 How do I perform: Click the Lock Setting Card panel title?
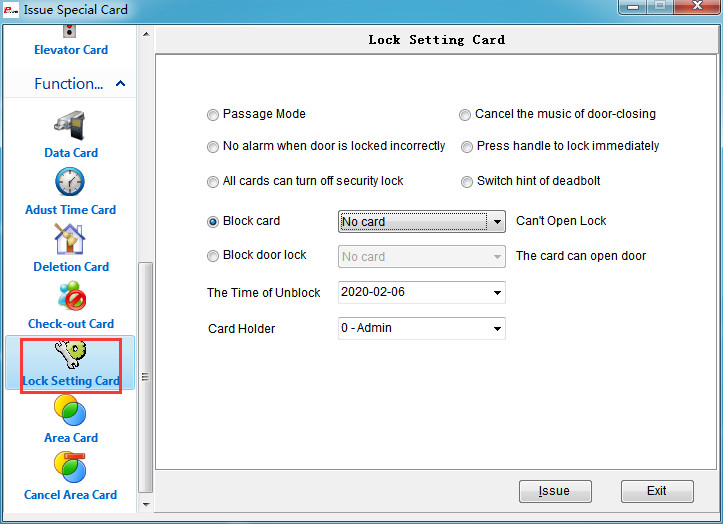tap(436, 40)
